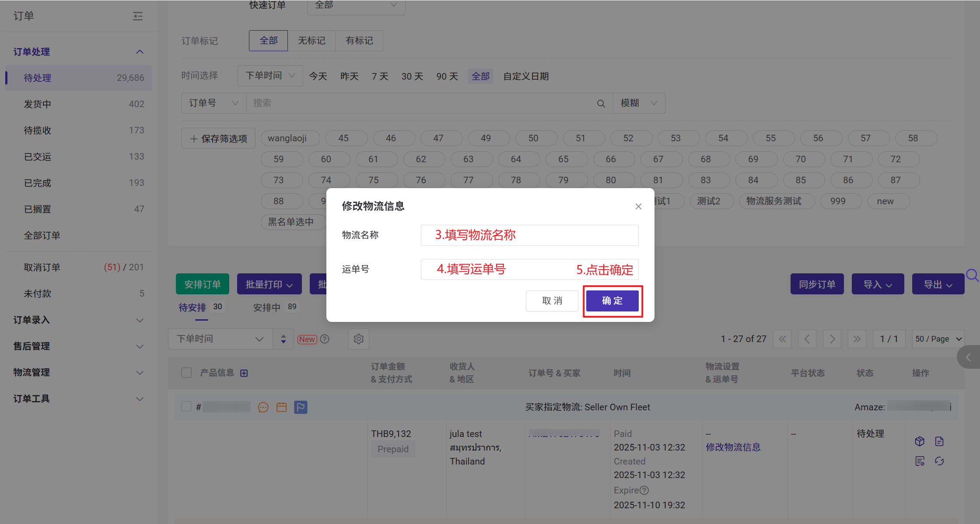Check the first order row checkbox
980x524 pixels.
[186, 407]
